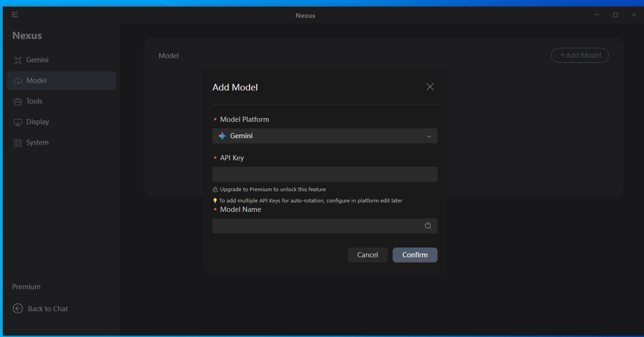The width and height of the screenshot is (644, 337).
Task: Select the System menu entry
Action: pos(37,142)
